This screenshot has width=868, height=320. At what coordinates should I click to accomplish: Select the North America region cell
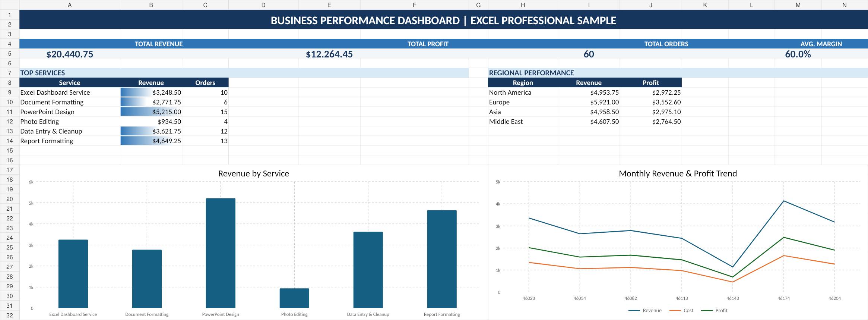523,92
